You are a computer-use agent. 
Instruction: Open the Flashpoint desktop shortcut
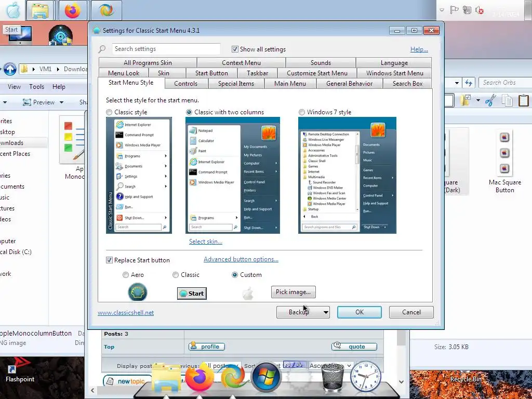click(x=20, y=370)
